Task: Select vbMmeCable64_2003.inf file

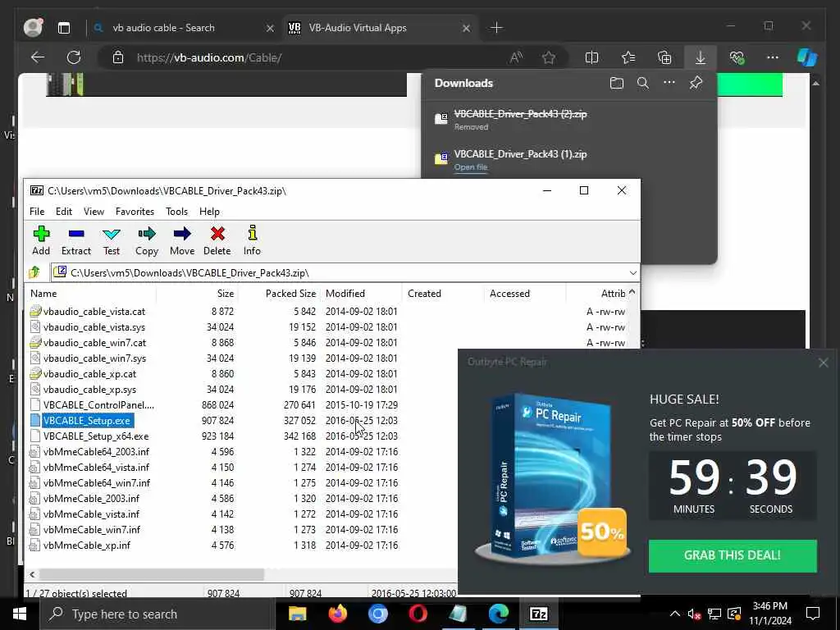Action: [97, 452]
